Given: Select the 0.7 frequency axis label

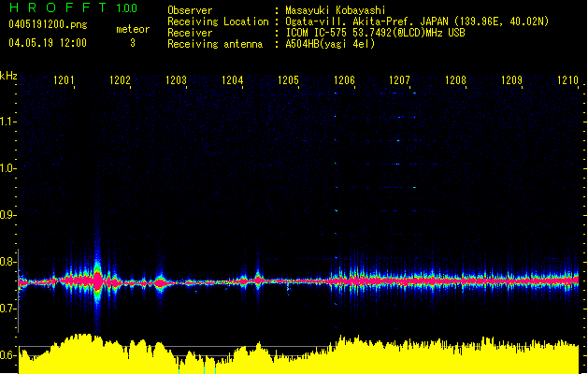Looking at the screenshot, I should coord(7,308).
